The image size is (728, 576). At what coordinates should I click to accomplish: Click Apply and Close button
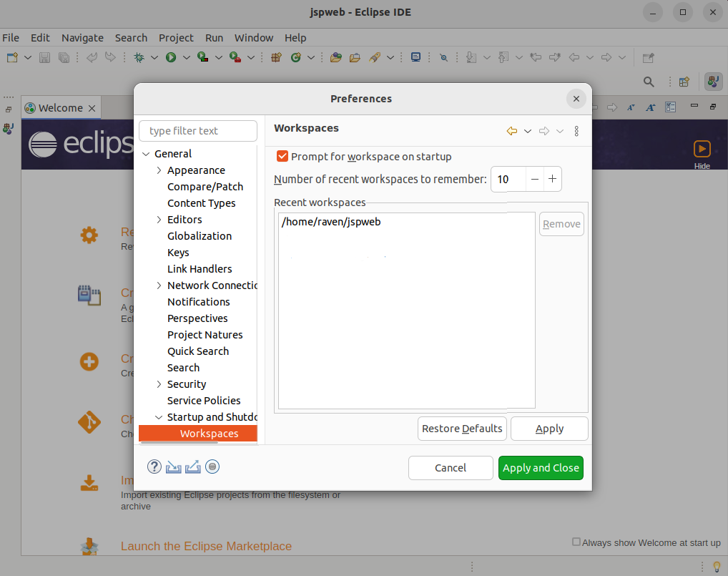tap(541, 468)
